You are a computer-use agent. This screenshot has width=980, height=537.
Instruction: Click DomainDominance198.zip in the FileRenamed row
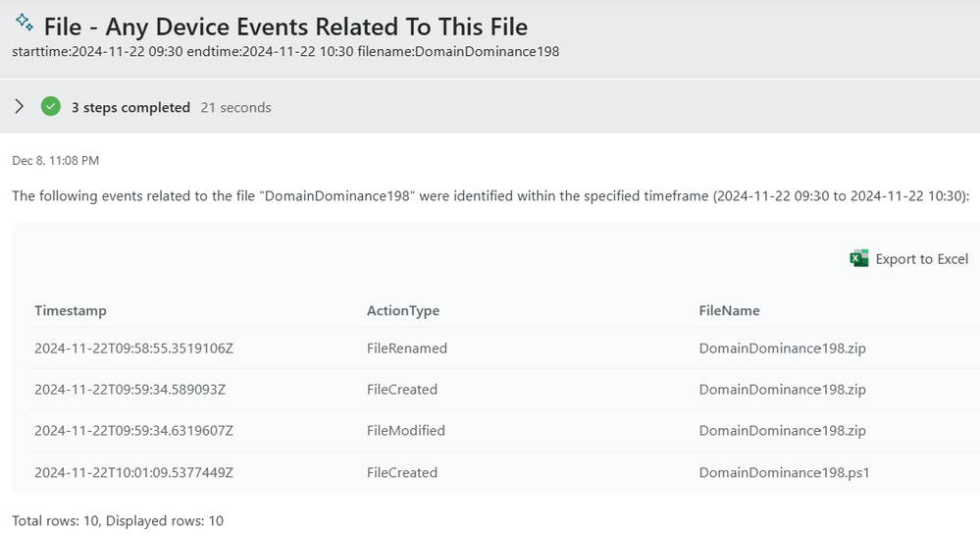coord(783,349)
